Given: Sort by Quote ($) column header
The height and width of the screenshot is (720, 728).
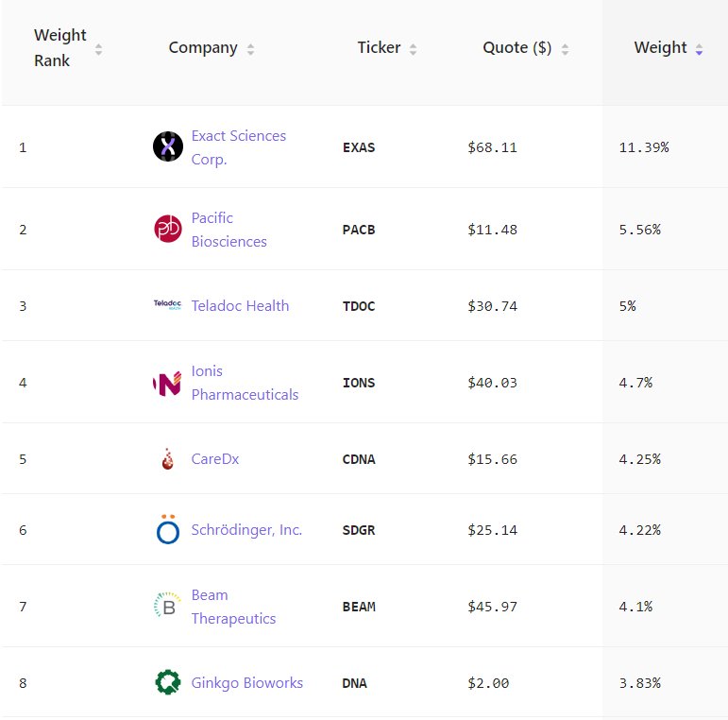Looking at the screenshot, I should (x=516, y=47).
